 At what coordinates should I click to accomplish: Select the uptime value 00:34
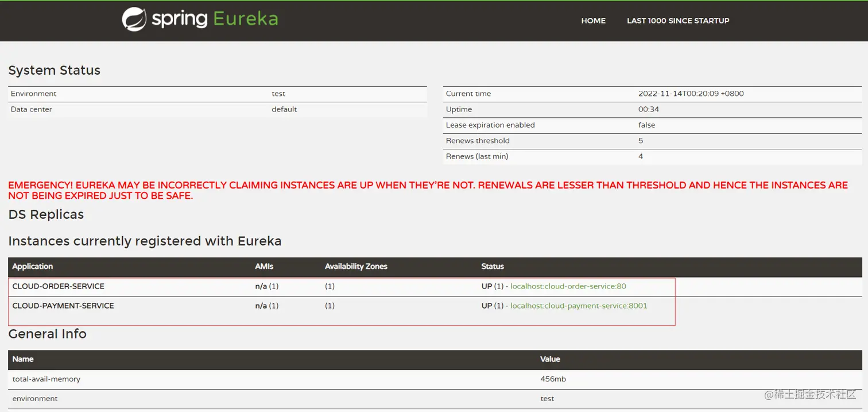tap(649, 109)
